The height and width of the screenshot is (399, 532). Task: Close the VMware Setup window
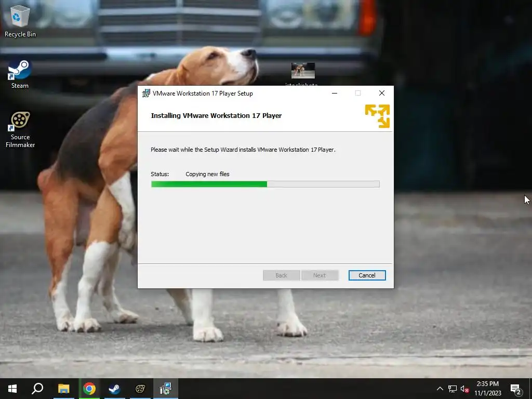(382, 93)
